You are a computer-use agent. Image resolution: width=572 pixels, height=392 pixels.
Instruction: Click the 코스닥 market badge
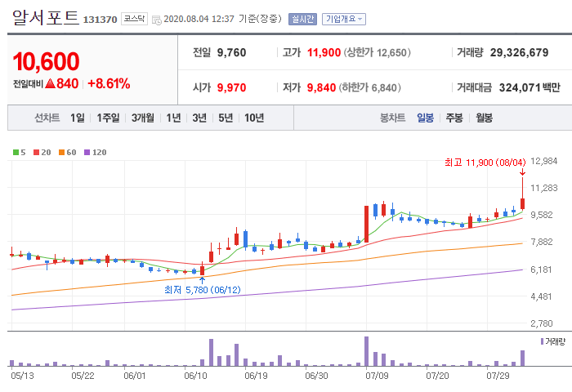point(134,19)
